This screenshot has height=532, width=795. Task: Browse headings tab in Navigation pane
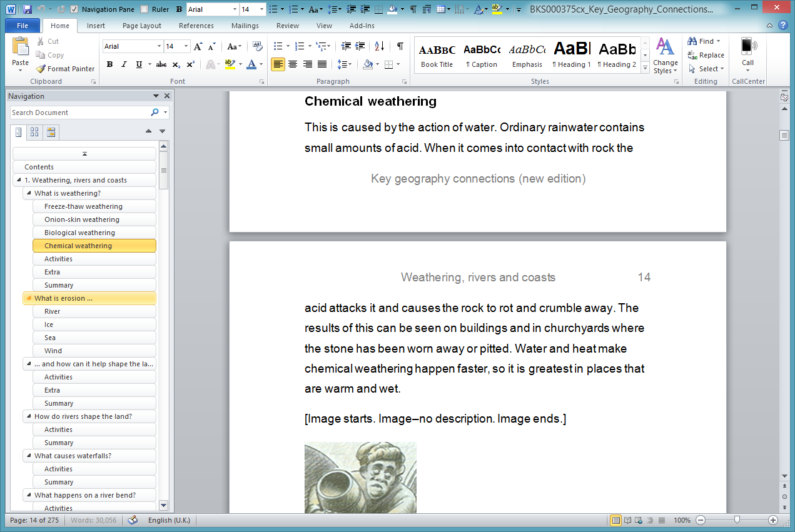(19, 132)
